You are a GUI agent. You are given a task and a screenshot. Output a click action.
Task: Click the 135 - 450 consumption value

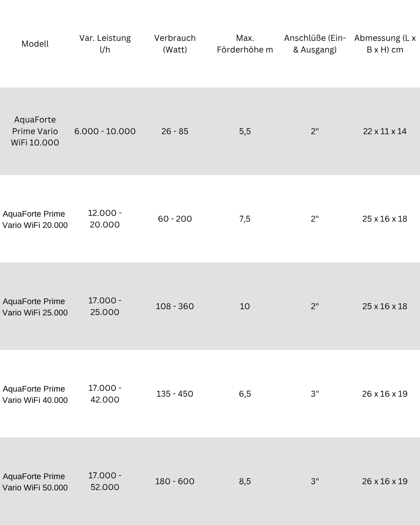(175, 394)
